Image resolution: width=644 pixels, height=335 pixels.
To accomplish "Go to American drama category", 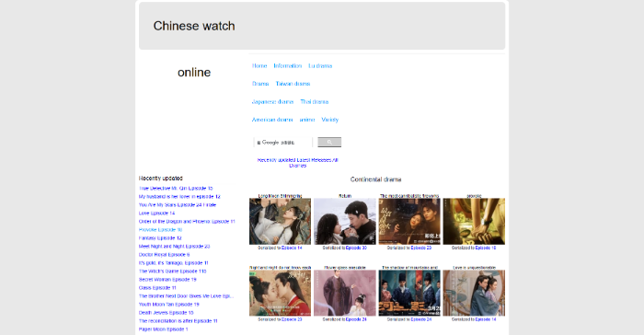I will [x=272, y=120].
